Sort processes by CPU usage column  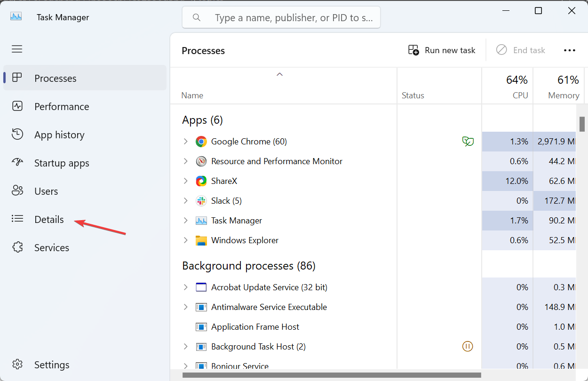coord(508,86)
